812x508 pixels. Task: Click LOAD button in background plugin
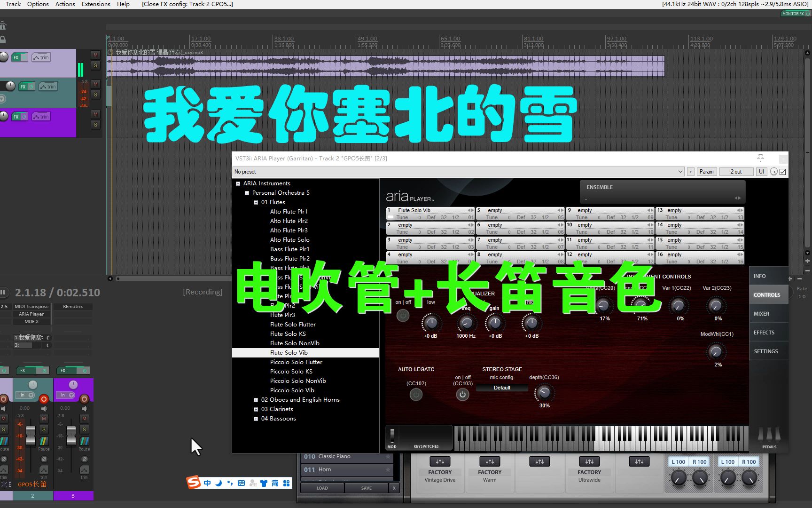[322, 488]
